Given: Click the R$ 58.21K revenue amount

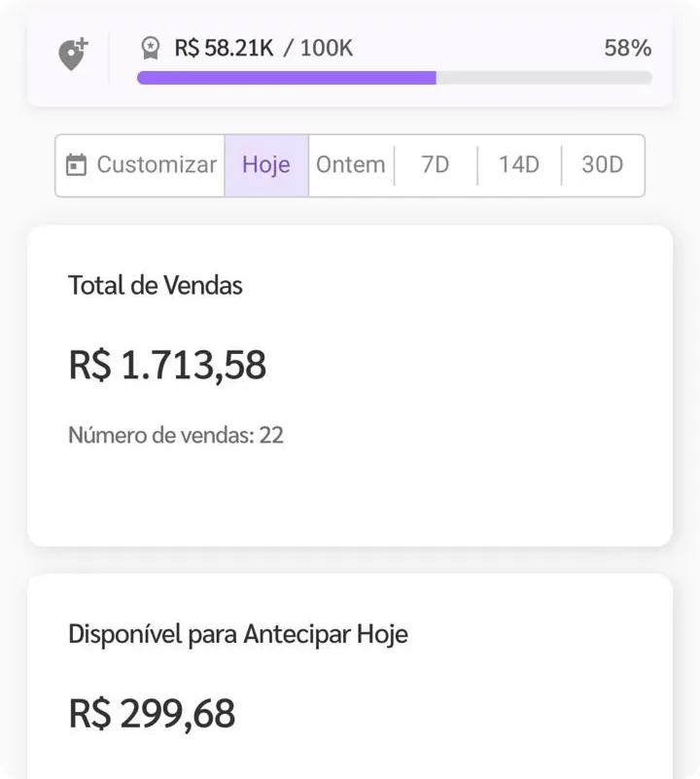Looking at the screenshot, I should [224, 48].
